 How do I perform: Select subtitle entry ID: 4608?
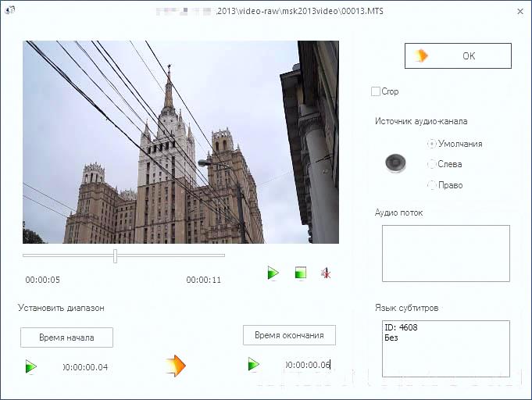401,327
